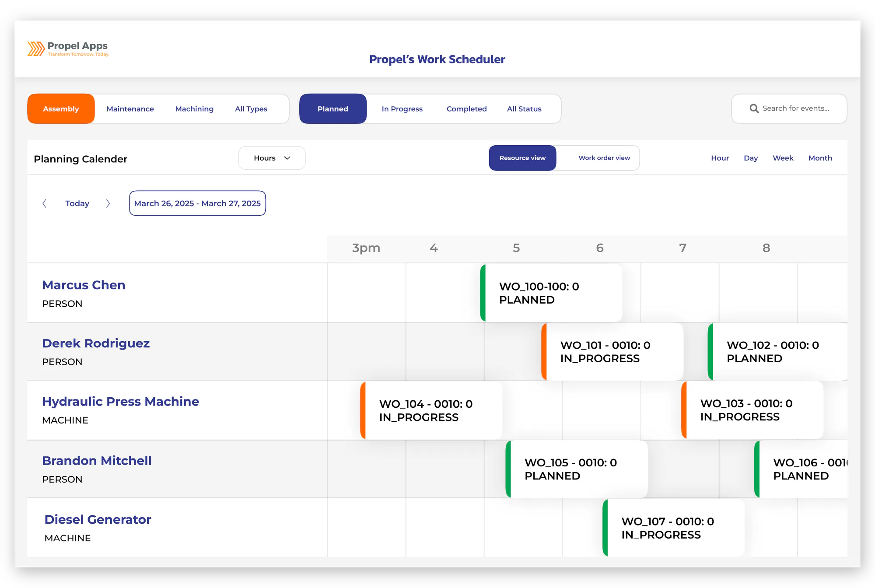Click the search magnifier icon
This screenshot has height=588, width=875.
pyautogui.click(x=754, y=108)
